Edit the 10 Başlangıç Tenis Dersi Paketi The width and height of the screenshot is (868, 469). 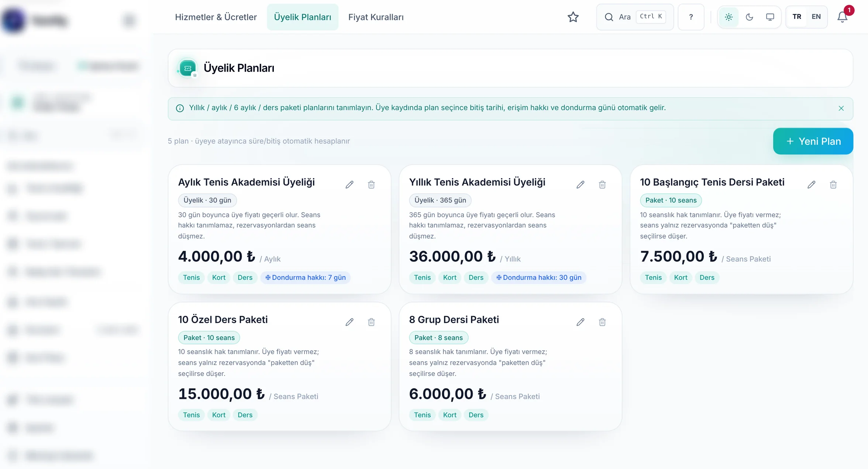[811, 184]
